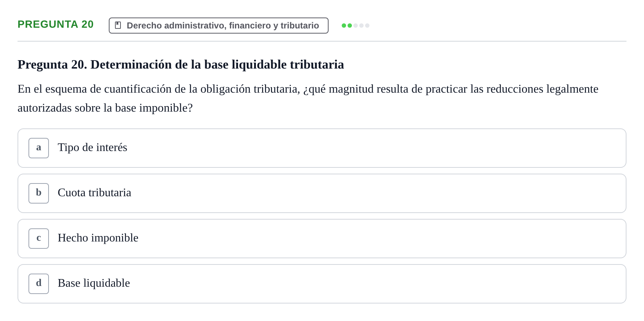
Task: Click the last gray difficulty dot
Action: point(367,26)
